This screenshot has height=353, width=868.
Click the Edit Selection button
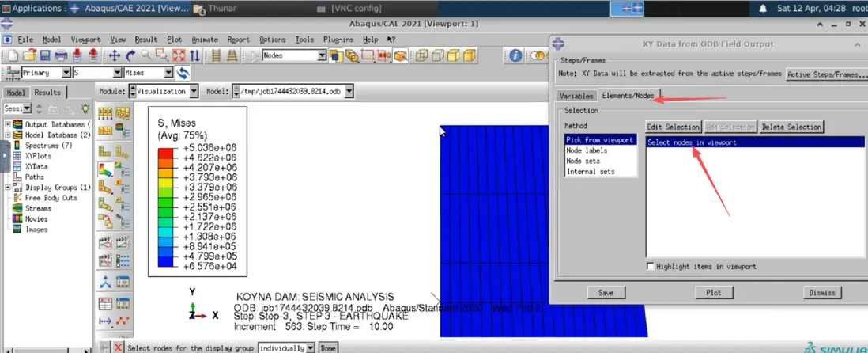(x=674, y=127)
